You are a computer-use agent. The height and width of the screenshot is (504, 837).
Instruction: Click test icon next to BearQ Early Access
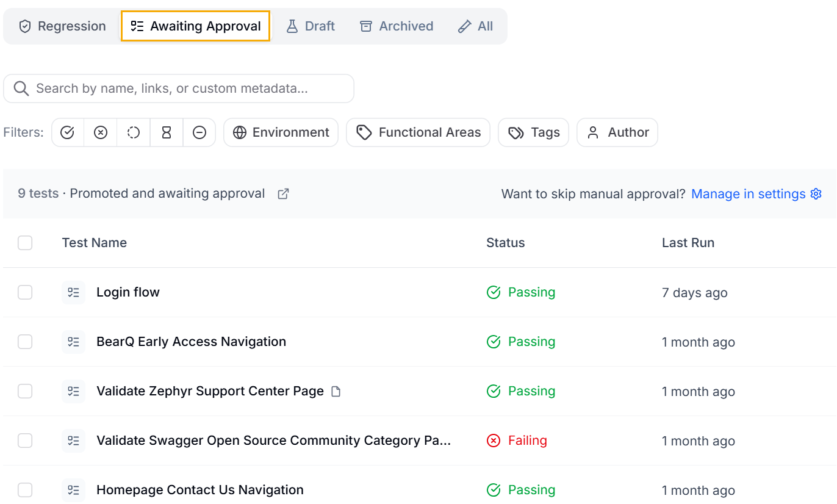(x=73, y=342)
